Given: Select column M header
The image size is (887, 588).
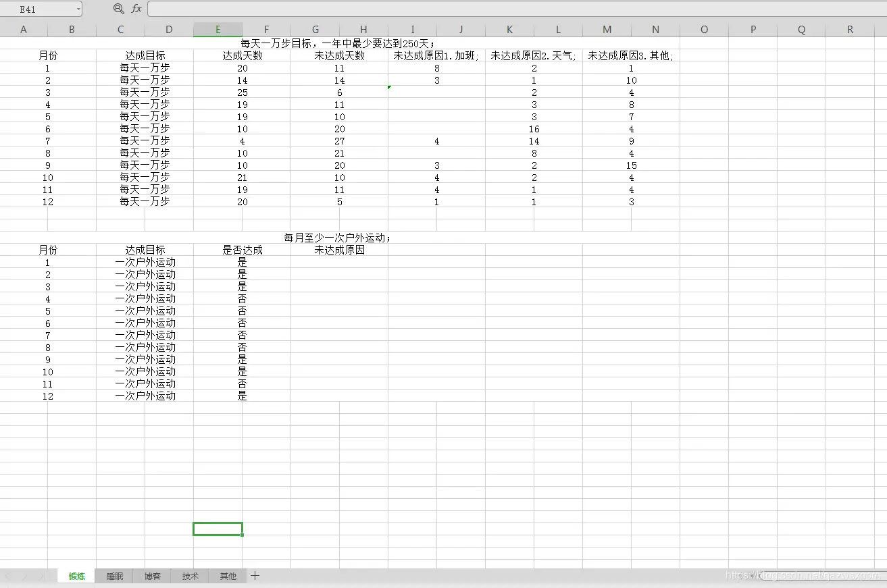Looking at the screenshot, I should click(x=607, y=30).
